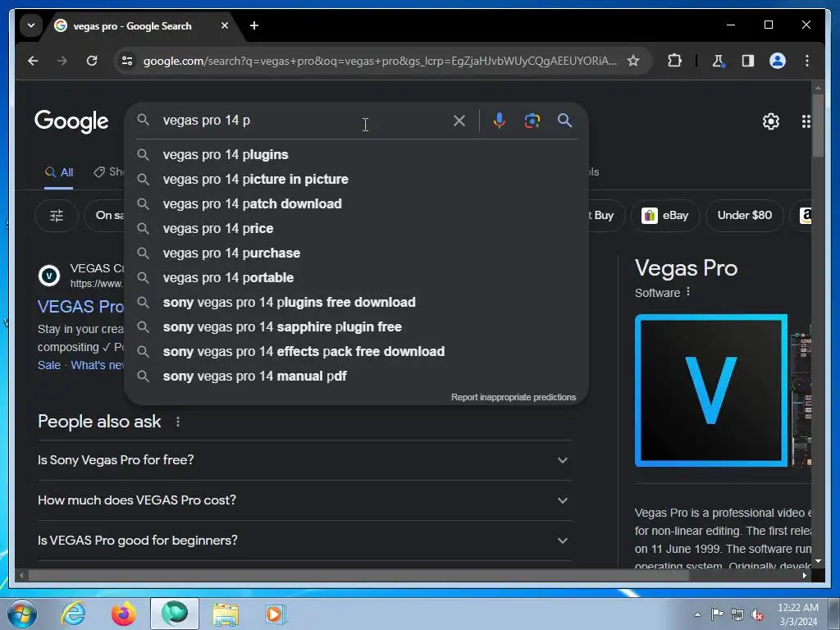The width and height of the screenshot is (840, 630).
Task: Choose suggestion vegas pro 14 patch download
Action: click(x=356, y=204)
